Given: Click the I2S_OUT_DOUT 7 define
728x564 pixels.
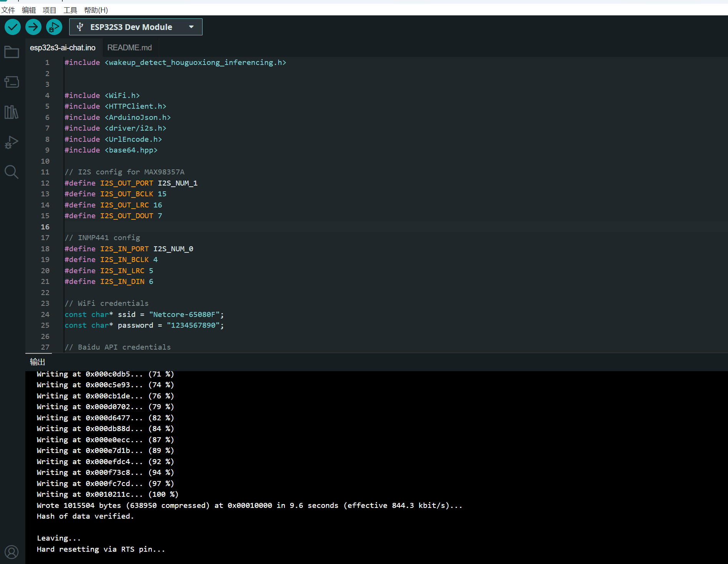Looking at the screenshot, I should (x=113, y=216).
